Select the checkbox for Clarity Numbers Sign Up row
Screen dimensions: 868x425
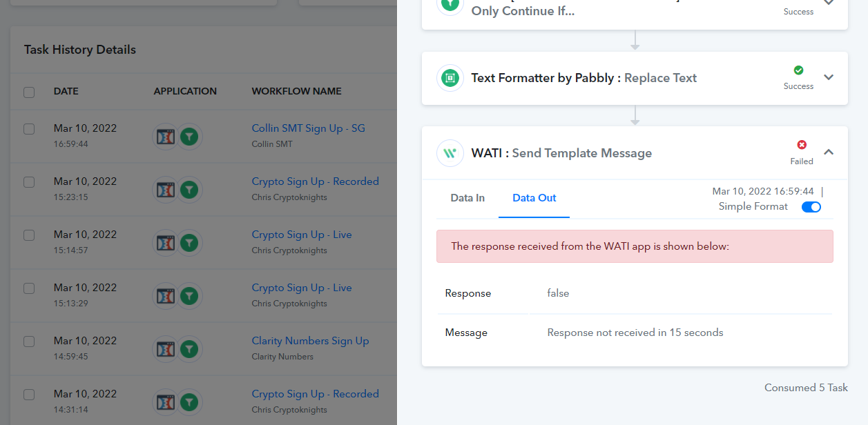[29, 342]
